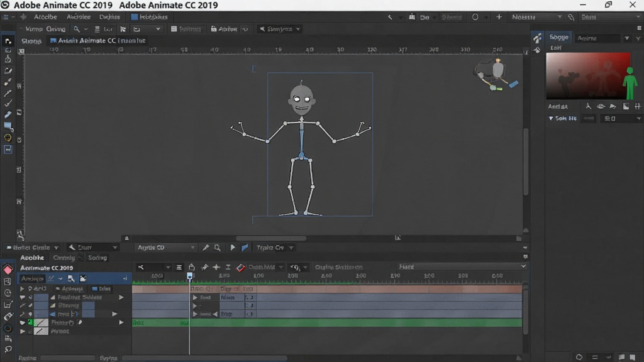Screen dimensions: 644x362
Task: Activate the highlighted blue square tool in toolbar
Action: [8, 150]
